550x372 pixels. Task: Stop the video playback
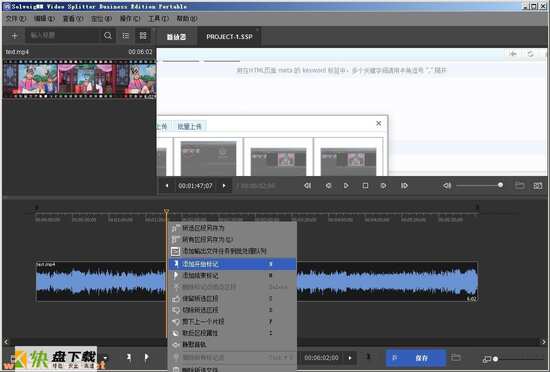[x=365, y=186]
